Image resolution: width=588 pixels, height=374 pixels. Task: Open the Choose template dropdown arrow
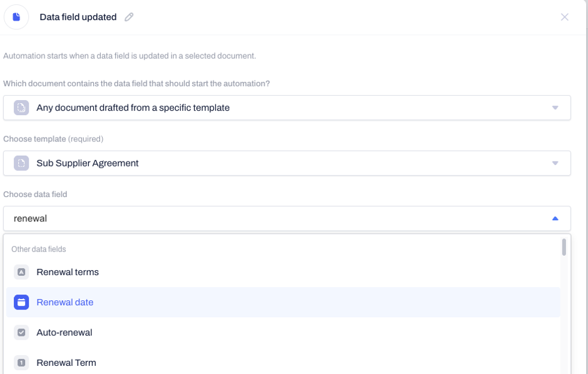click(x=555, y=163)
